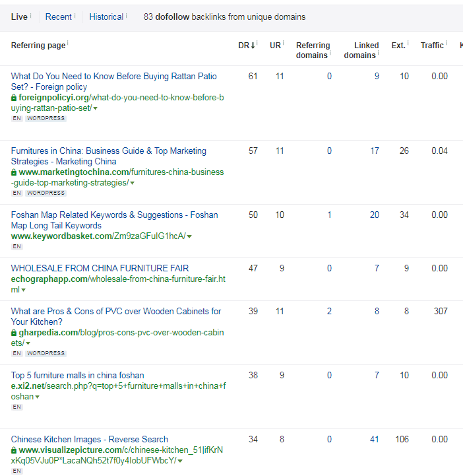Click info icon beside Ext. header
Viewport: 463px width, 476px height.
pos(408,43)
